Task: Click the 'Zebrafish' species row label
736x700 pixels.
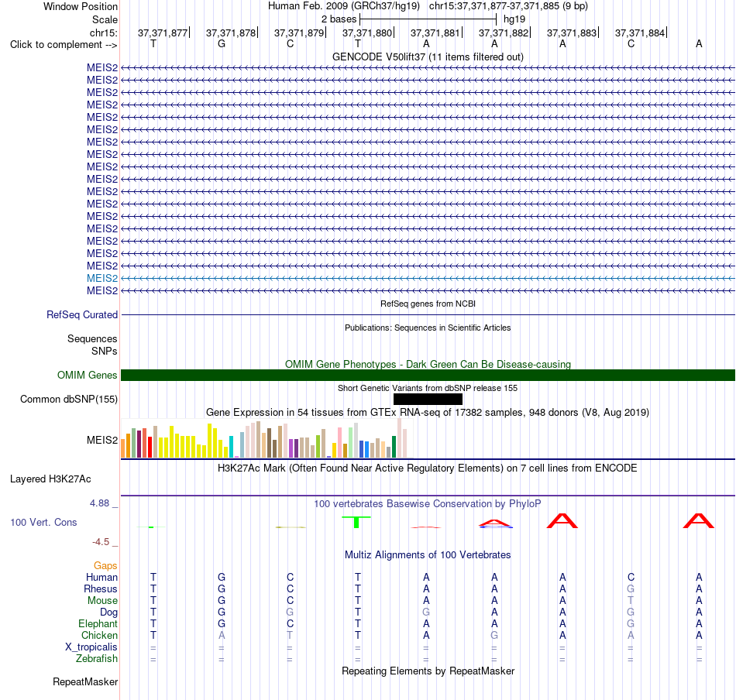Action: click(x=97, y=659)
